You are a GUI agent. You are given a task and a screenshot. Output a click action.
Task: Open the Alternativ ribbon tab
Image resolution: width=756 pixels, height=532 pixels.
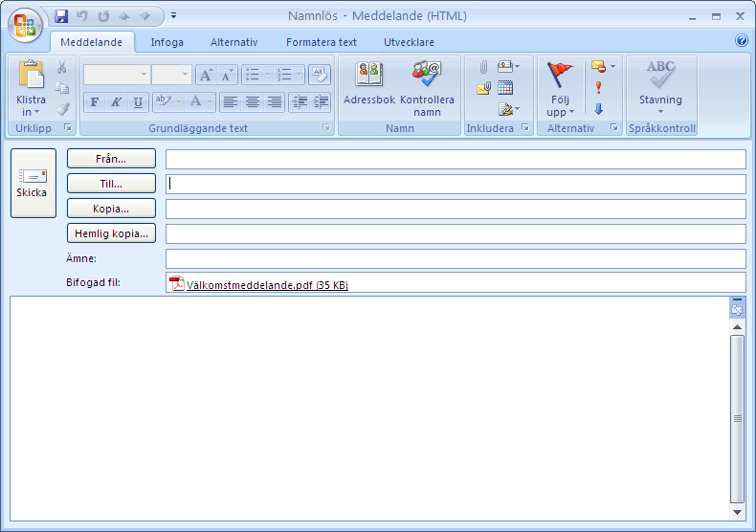[233, 42]
